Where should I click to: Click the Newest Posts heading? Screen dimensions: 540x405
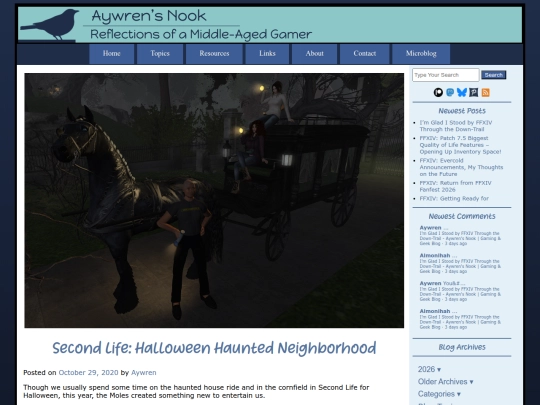coord(462,111)
